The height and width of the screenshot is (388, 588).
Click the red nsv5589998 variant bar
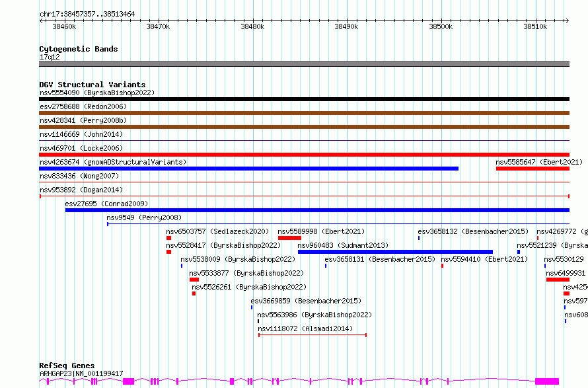[x=289, y=238]
